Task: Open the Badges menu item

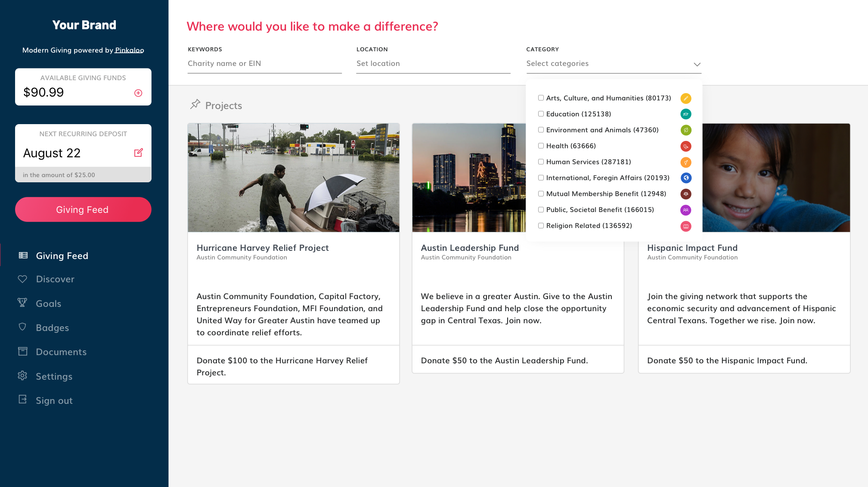Action: click(53, 328)
